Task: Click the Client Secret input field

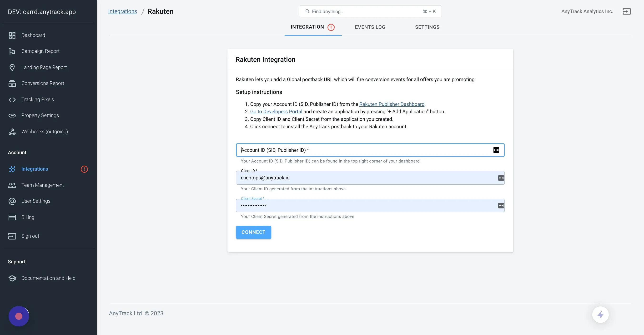Action: pos(370,206)
